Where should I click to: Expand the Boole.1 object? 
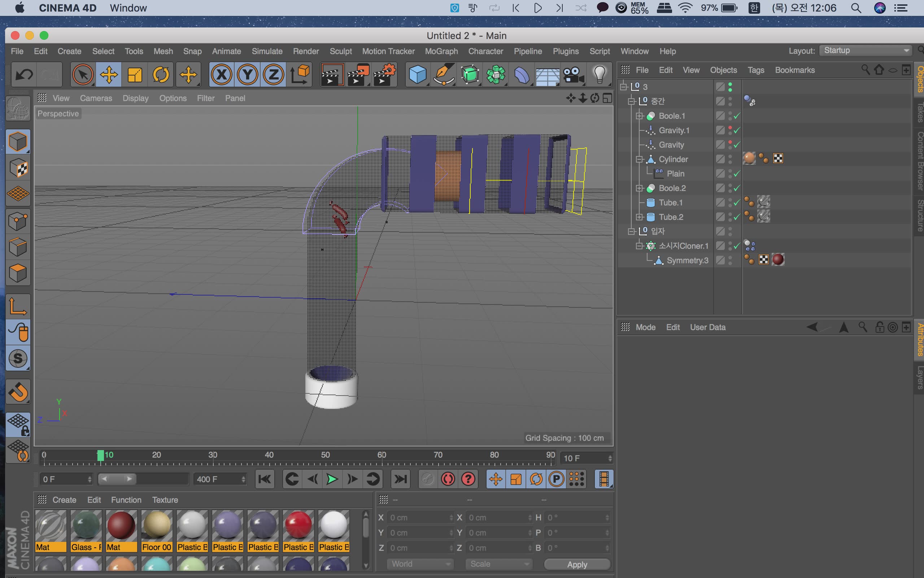click(639, 116)
